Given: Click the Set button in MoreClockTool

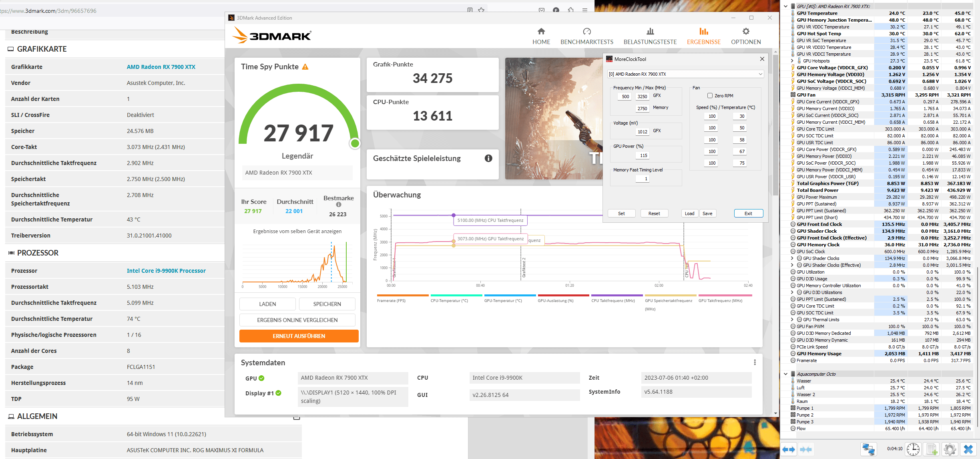Looking at the screenshot, I should point(621,213).
